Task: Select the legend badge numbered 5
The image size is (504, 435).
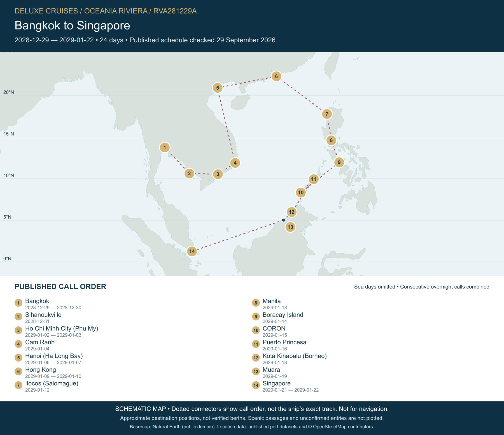Action: pos(18,358)
